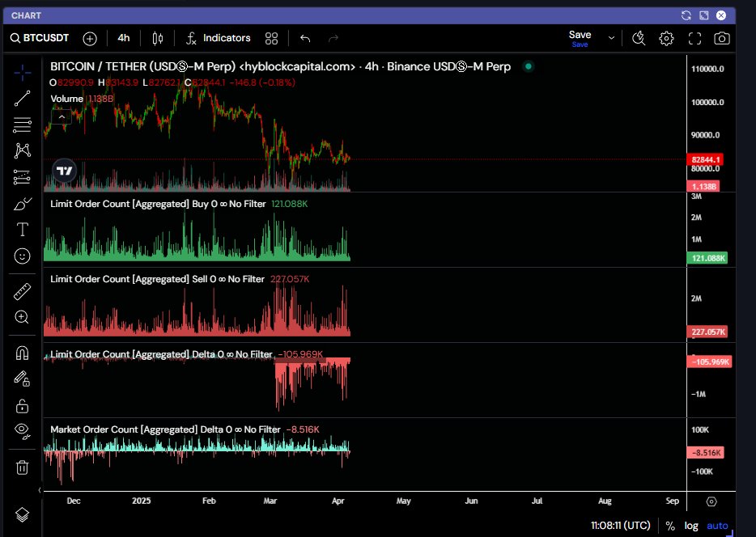Toggle lock all drawing tools
756x537 pixels.
point(22,405)
